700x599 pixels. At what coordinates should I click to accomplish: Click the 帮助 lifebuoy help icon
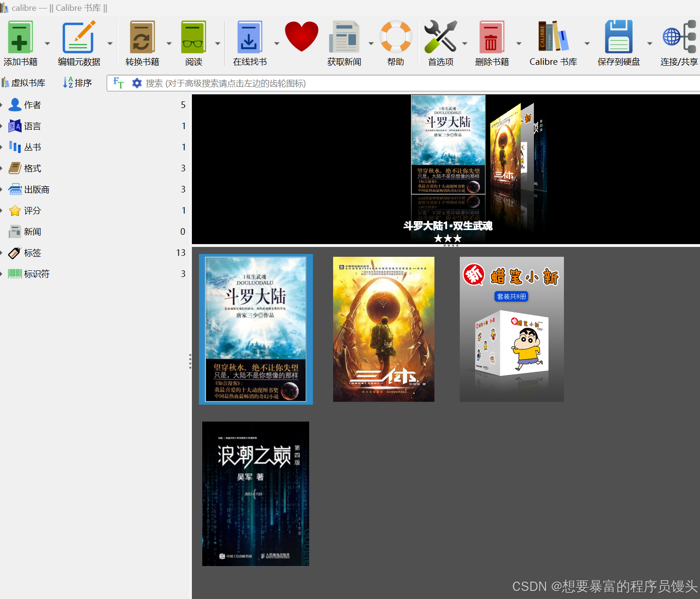(396, 37)
